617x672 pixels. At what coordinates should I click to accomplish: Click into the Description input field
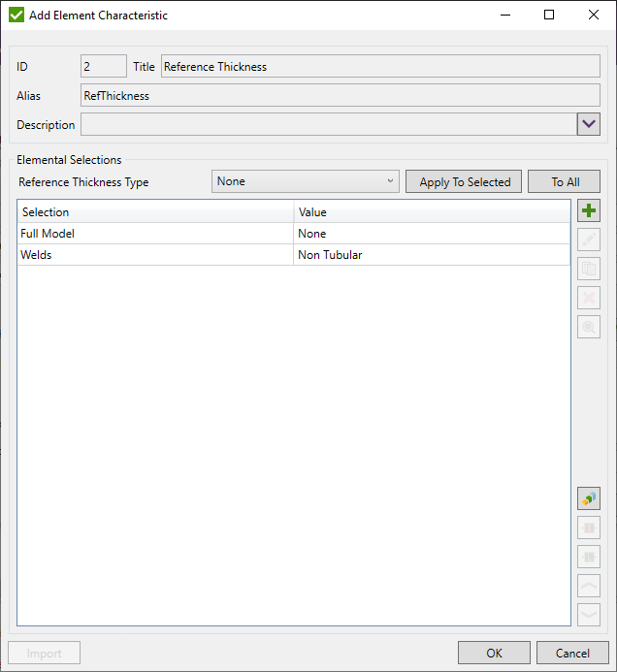(x=328, y=124)
